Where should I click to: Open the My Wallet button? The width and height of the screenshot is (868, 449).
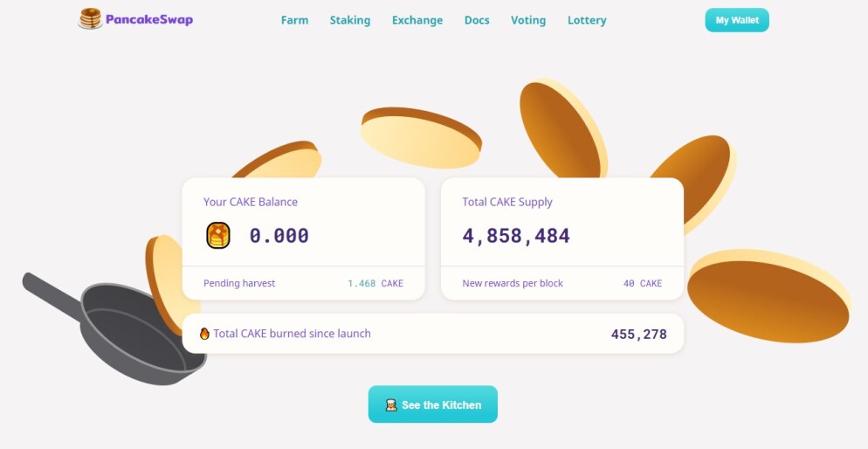pyautogui.click(x=737, y=20)
